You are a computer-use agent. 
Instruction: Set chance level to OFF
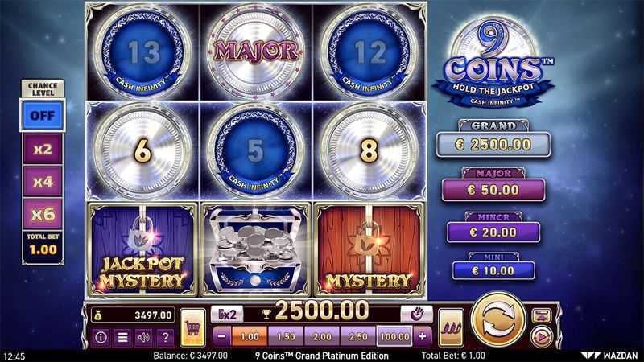pos(43,115)
